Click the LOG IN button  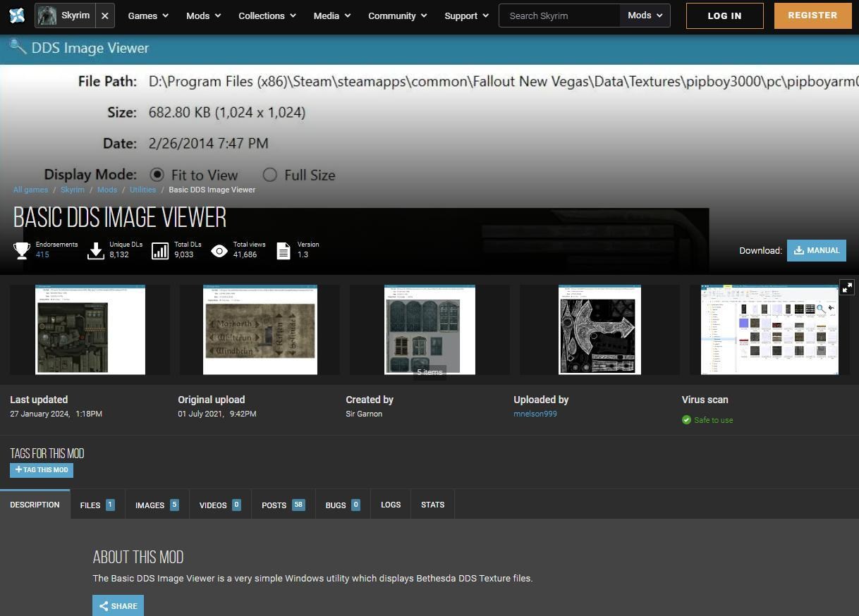[x=724, y=16]
